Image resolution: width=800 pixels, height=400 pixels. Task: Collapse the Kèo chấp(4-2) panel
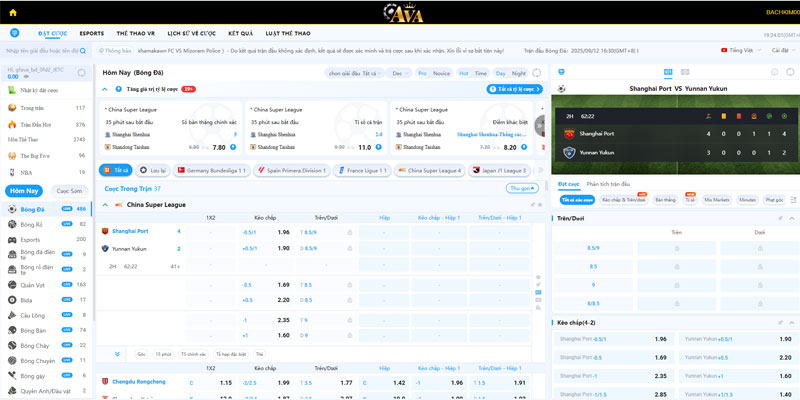pos(792,323)
